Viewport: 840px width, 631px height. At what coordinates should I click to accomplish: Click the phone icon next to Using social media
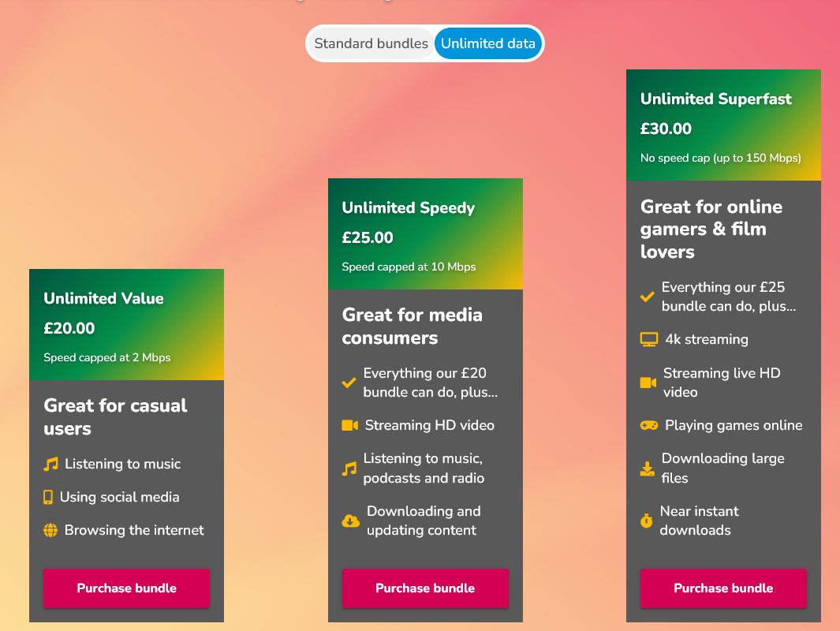tap(48, 497)
